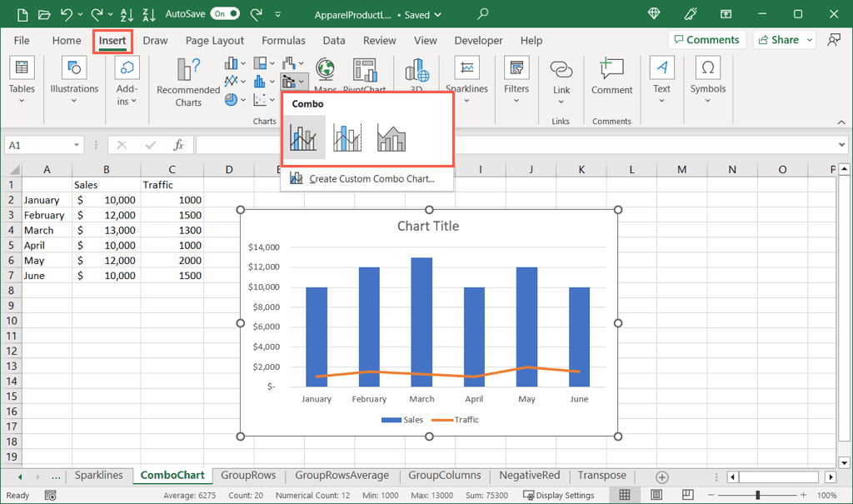Open the Line chart dropdown arrow

coord(242,81)
